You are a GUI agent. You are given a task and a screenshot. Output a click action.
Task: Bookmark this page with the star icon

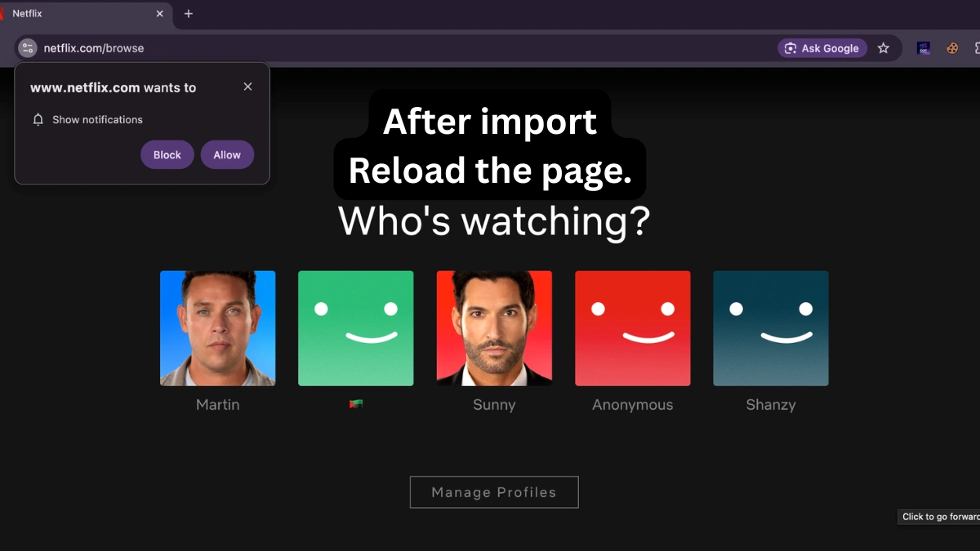point(883,48)
